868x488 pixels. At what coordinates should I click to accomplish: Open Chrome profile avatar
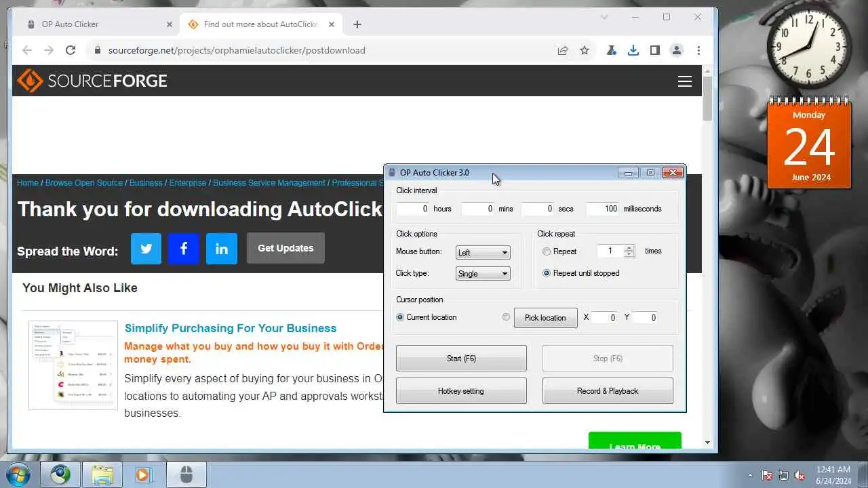click(x=677, y=50)
